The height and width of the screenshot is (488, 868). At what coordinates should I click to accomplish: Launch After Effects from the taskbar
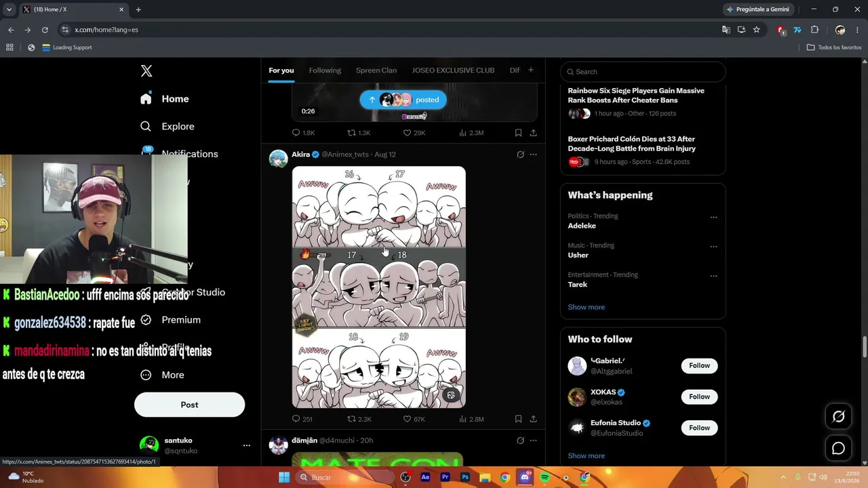click(425, 477)
